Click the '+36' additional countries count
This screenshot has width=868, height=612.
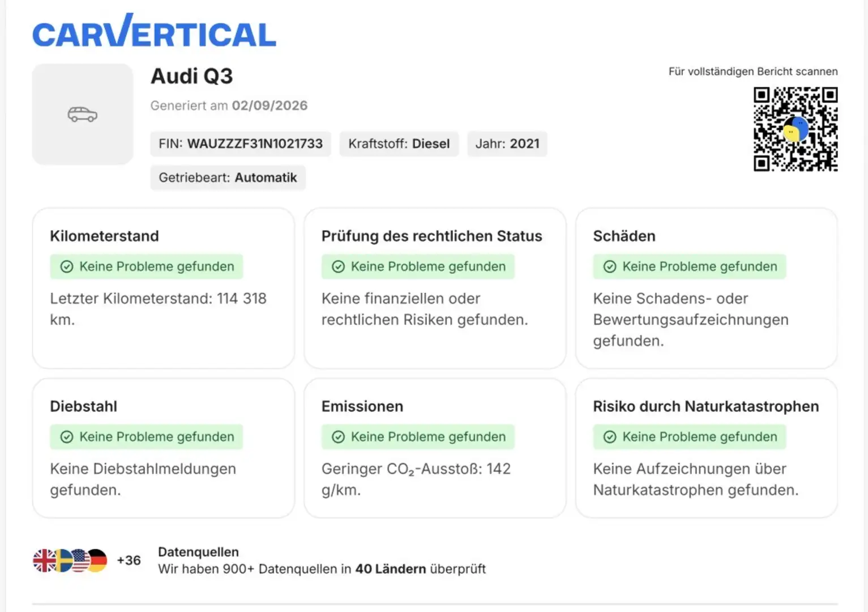pos(129,560)
